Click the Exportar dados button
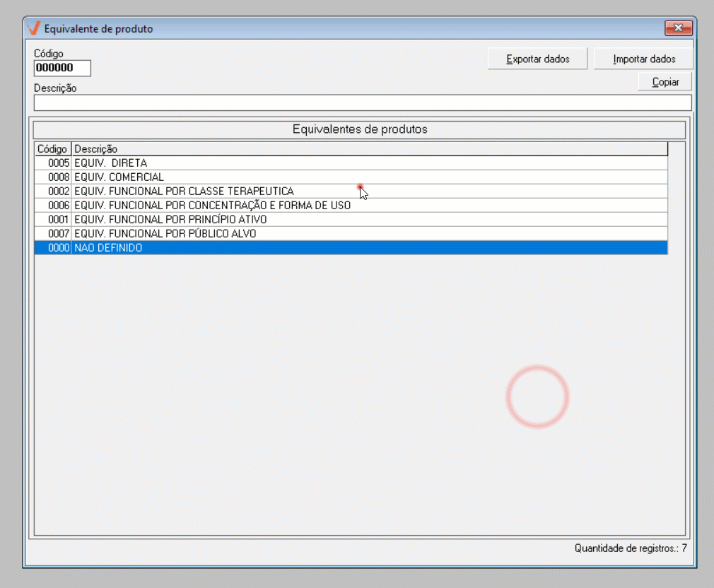The image size is (714, 588). coord(537,59)
